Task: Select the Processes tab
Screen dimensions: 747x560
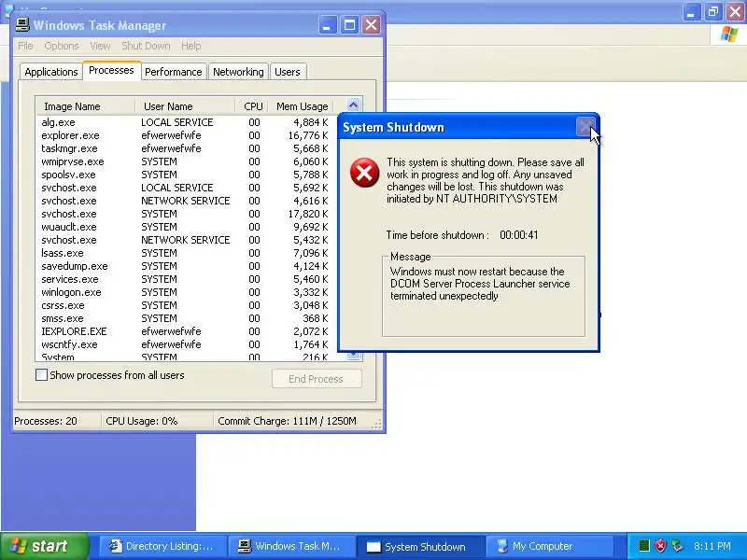Action: tap(111, 71)
